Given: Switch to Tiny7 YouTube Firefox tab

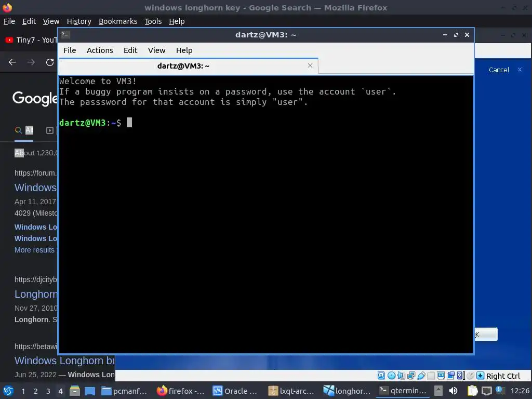Looking at the screenshot, I should (31, 40).
